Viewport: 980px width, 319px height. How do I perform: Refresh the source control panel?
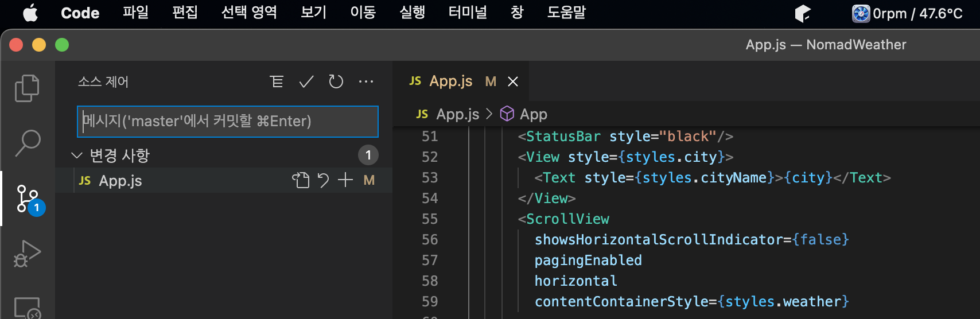point(336,81)
